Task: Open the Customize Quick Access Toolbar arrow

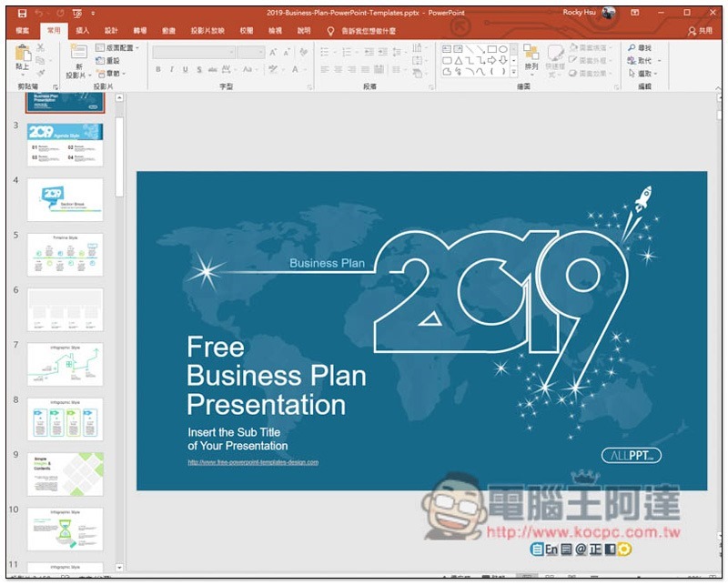Action: [93, 13]
